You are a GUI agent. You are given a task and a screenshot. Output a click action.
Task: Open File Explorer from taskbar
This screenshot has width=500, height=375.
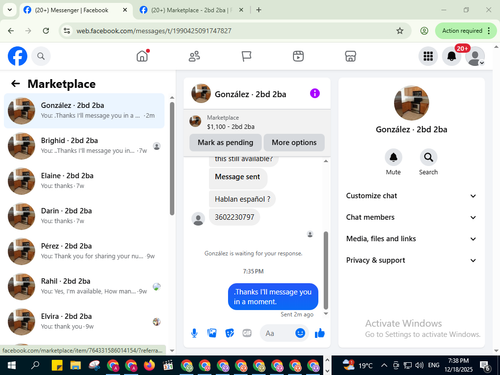[76, 366]
